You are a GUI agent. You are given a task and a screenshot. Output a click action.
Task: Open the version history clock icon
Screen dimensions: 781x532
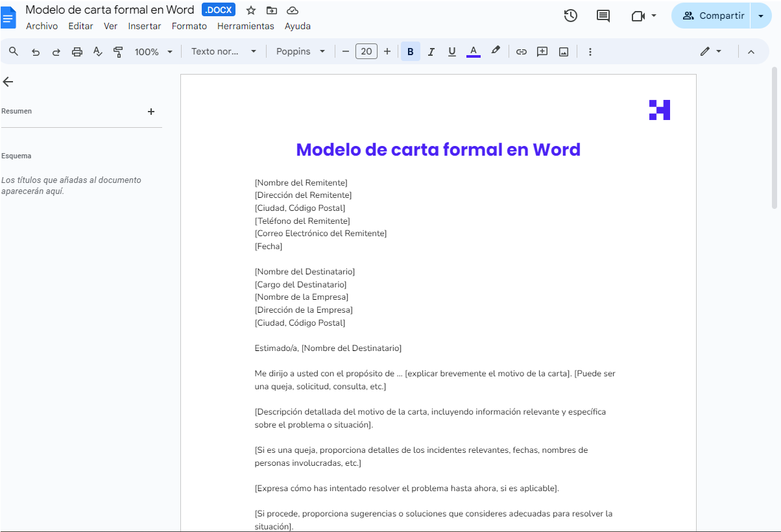tap(570, 16)
